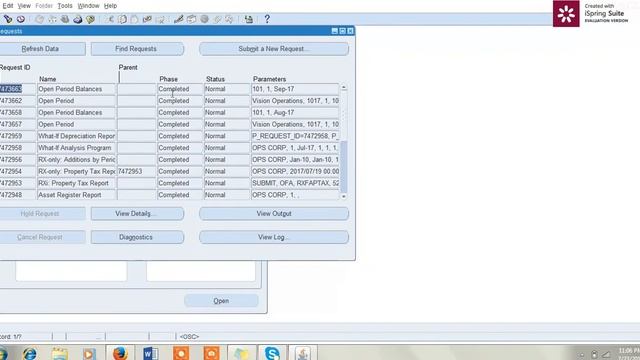Click the Paste toolbar icon
Image resolution: width=640 pixels, height=360 pixels.
[134, 19]
